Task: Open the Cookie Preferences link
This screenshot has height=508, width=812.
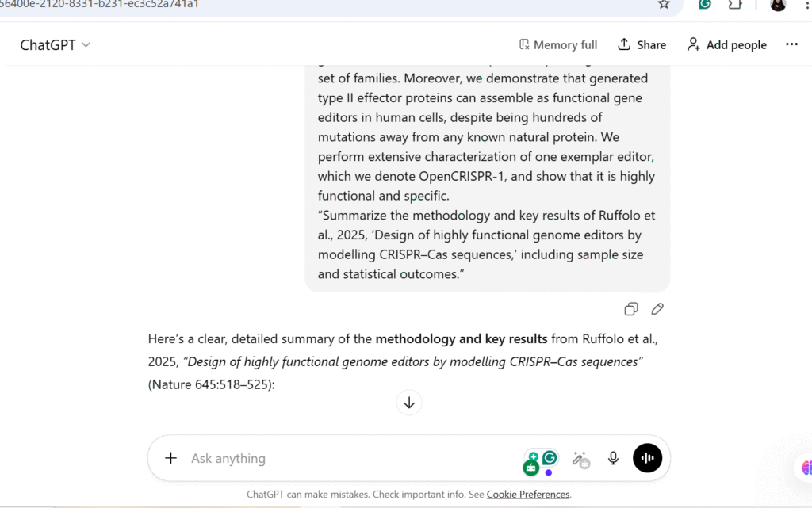Action: click(527, 494)
